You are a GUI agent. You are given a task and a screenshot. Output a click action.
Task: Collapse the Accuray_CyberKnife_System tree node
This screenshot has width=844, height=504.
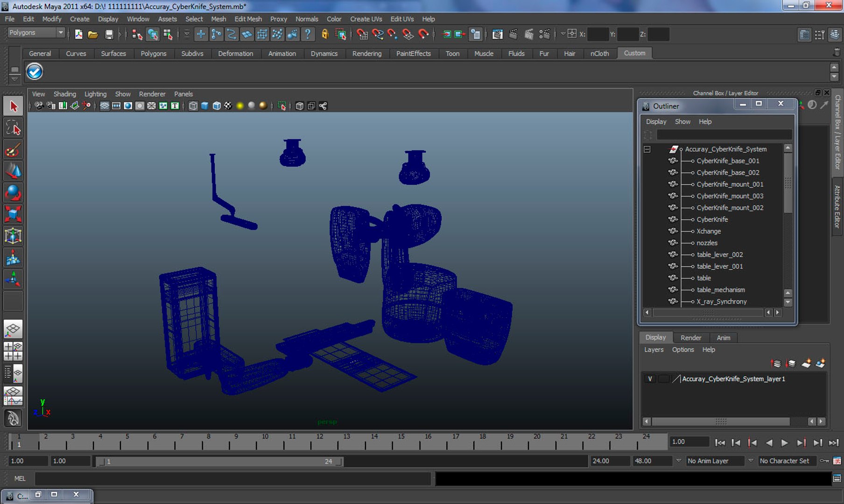click(x=647, y=149)
